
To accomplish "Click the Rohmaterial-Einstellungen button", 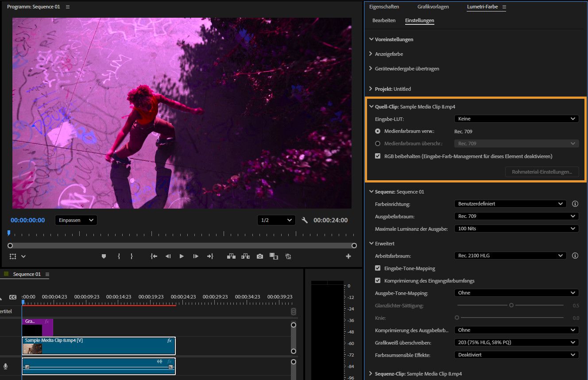I will point(542,172).
